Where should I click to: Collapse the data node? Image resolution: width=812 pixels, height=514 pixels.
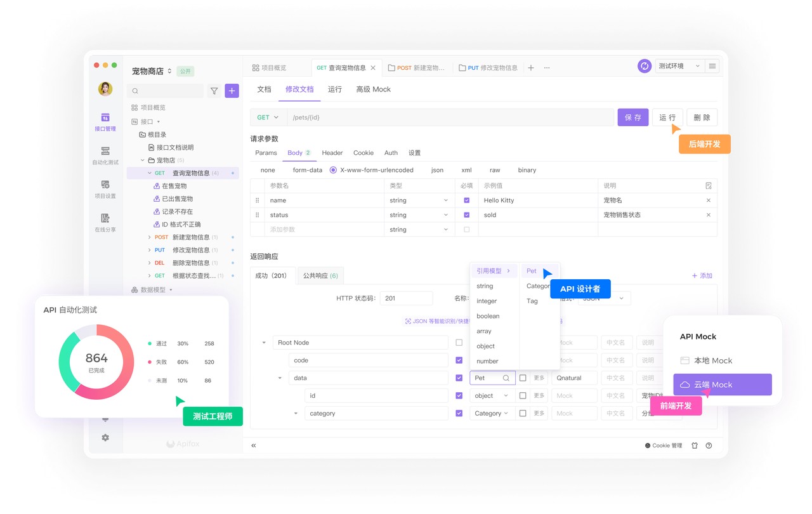click(280, 378)
